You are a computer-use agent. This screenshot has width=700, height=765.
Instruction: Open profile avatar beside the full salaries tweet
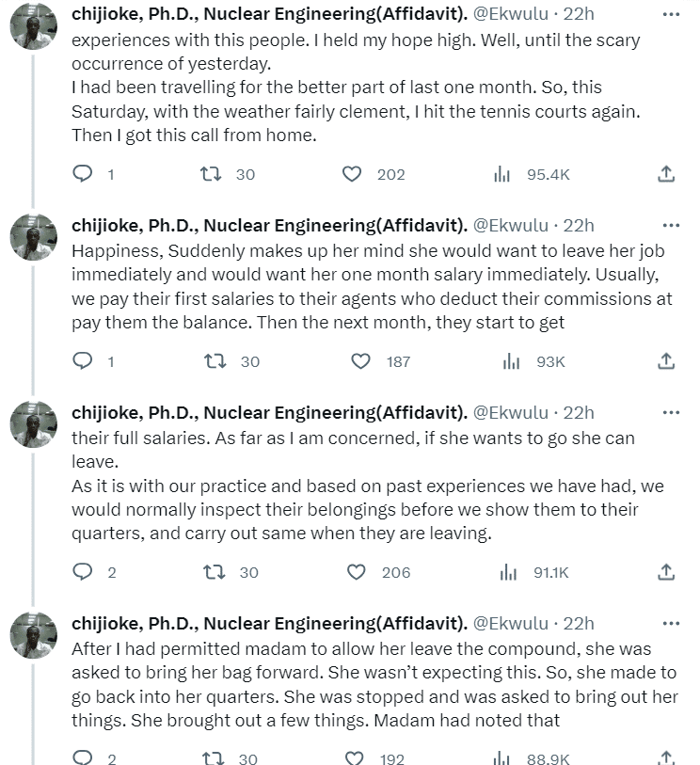[x=34, y=424]
